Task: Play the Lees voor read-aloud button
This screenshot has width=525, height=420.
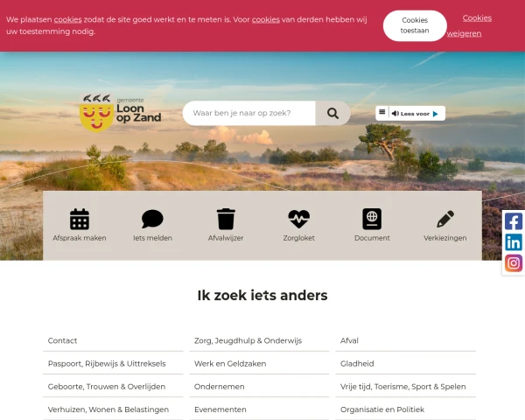Action: click(x=416, y=114)
